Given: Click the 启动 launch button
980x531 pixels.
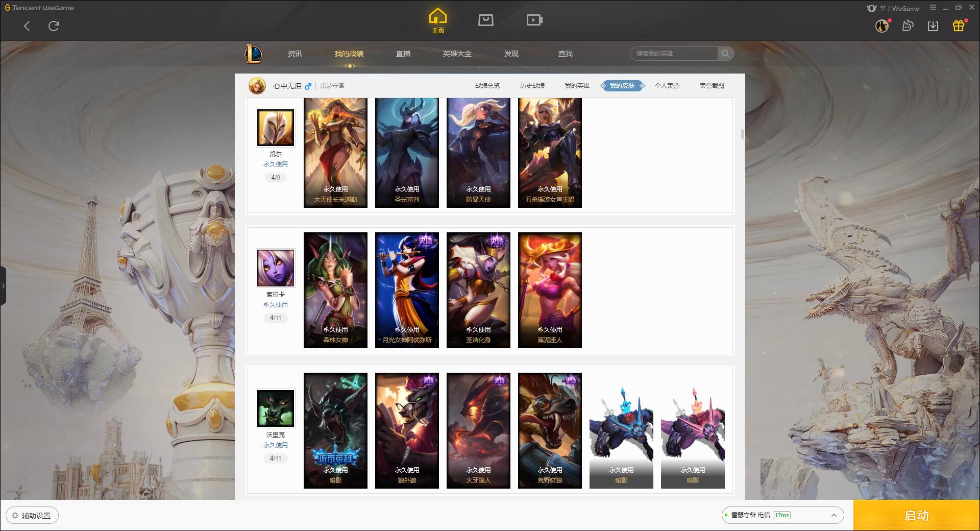Looking at the screenshot, I should [x=917, y=516].
